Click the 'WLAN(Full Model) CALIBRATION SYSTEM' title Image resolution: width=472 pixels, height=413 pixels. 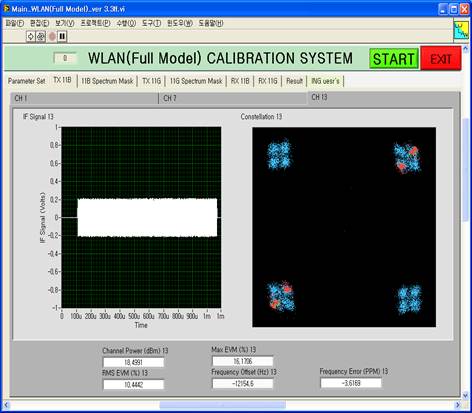click(x=220, y=58)
